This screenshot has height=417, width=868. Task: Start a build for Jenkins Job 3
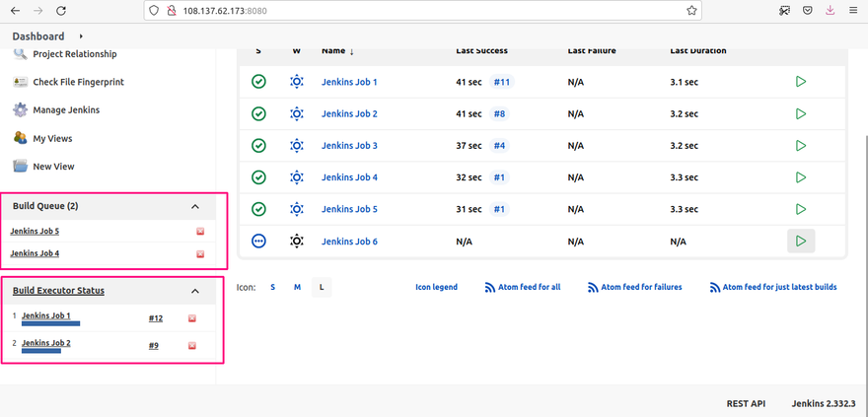click(801, 146)
